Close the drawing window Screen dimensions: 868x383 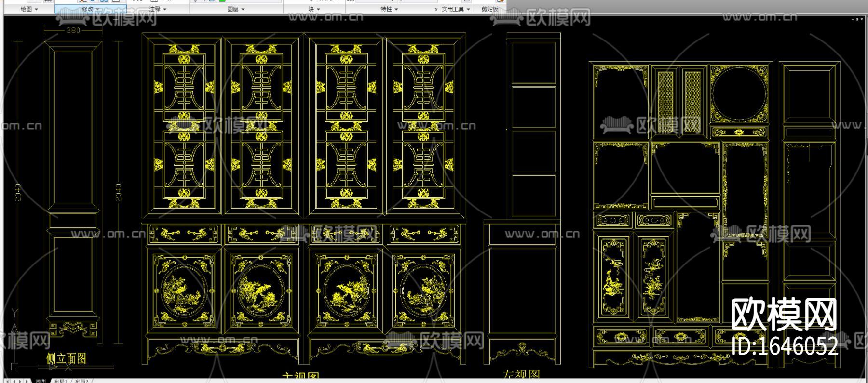pyautogui.click(x=861, y=19)
